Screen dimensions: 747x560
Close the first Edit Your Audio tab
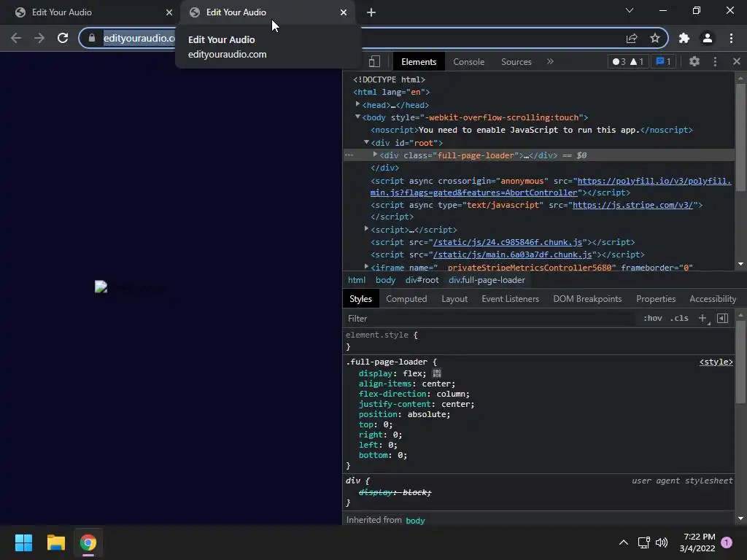pyautogui.click(x=169, y=12)
